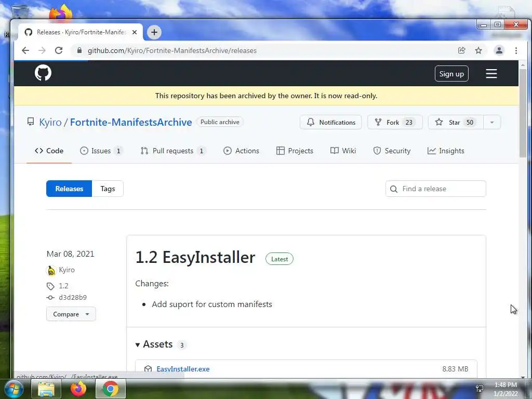Image resolution: width=532 pixels, height=399 pixels.
Task: Click scrollbar down arrow
Action: [x=523, y=376]
